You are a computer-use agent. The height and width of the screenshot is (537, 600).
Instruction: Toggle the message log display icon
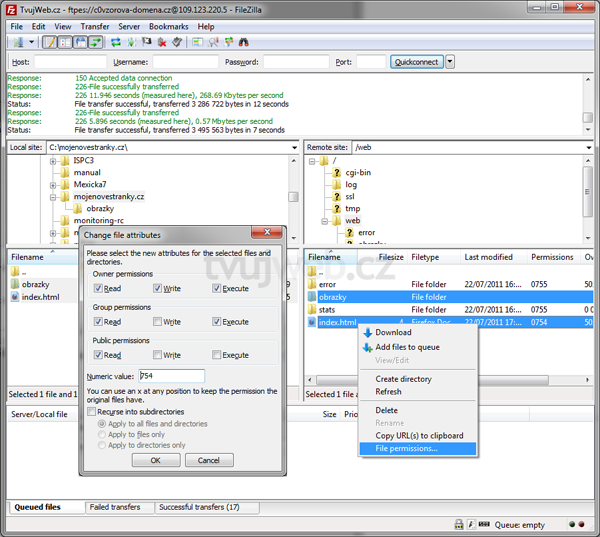tap(50, 42)
